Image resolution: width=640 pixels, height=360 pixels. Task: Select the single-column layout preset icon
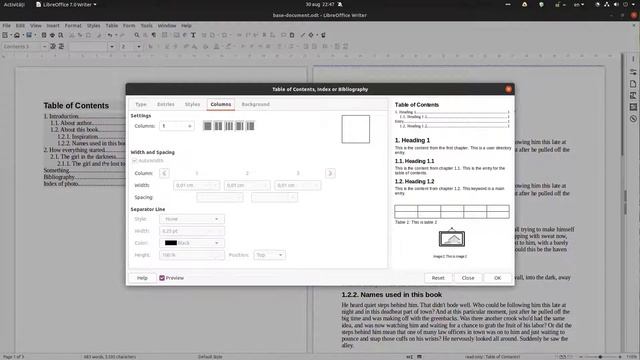pos(207,126)
